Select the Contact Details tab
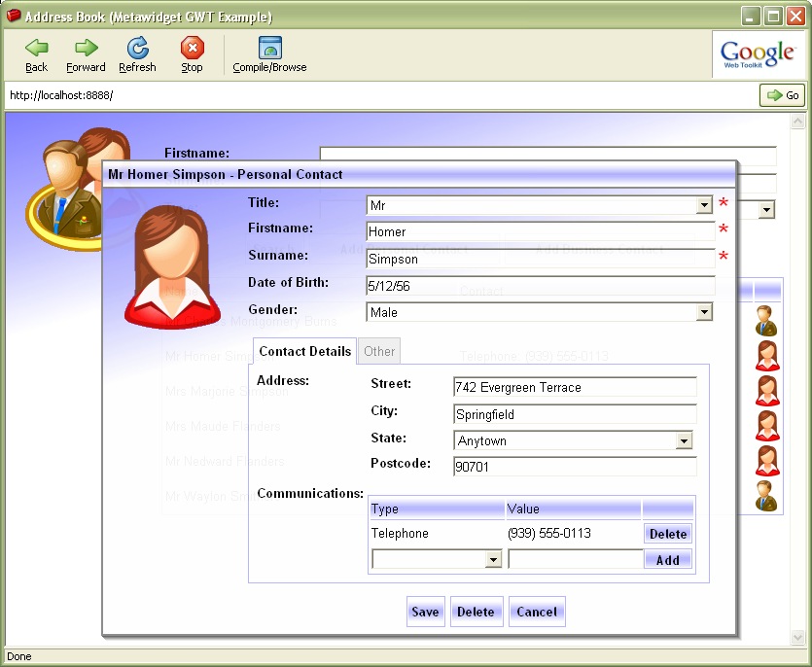The width and height of the screenshot is (812, 667). click(x=303, y=351)
